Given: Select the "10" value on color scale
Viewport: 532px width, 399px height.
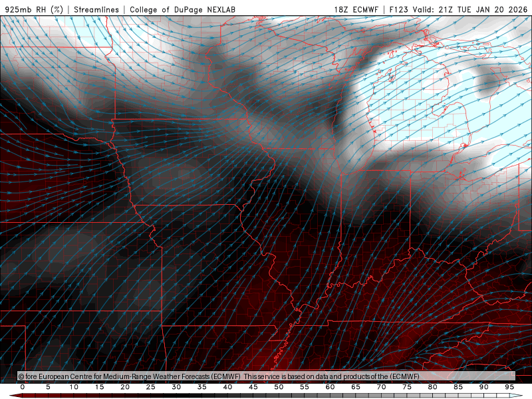Looking at the screenshot, I should (x=74, y=387).
